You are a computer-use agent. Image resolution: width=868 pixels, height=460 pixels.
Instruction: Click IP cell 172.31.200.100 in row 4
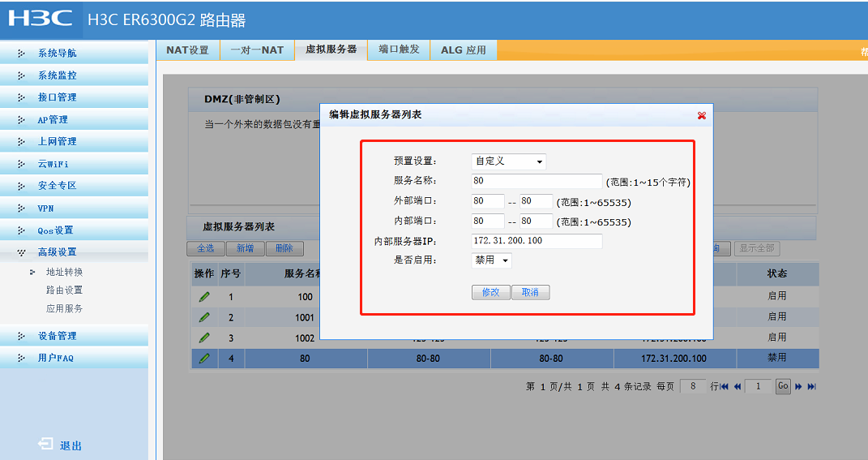[x=673, y=359]
